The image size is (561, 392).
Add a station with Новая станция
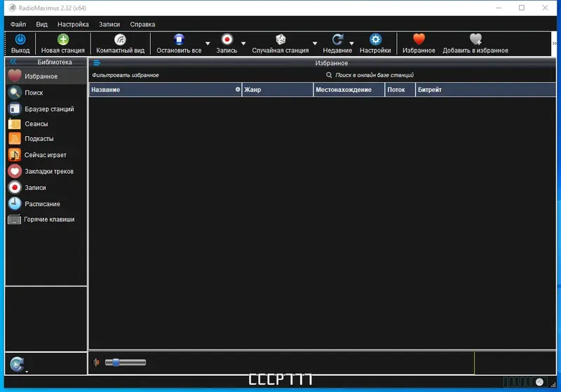point(63,43)
